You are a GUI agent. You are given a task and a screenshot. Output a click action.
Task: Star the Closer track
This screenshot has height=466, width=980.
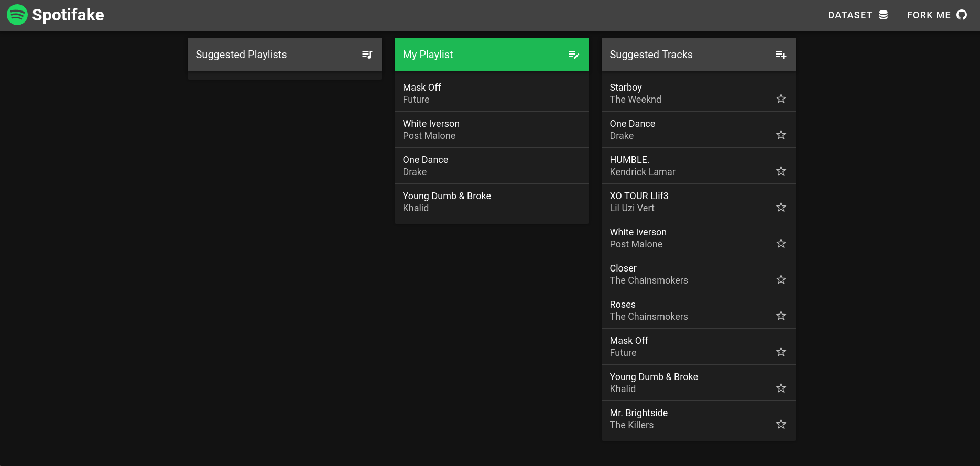pyautogui.click(x=781, y=279)
